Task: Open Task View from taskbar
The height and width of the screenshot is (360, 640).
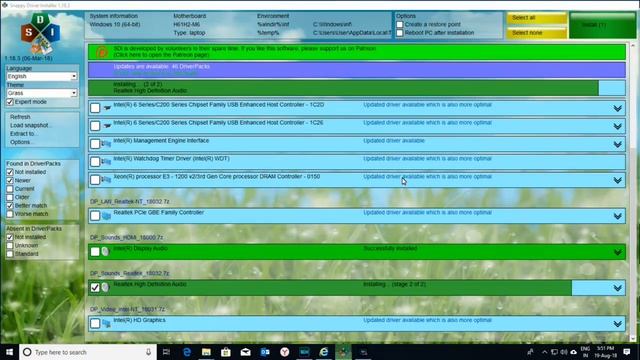Action: point(166,352)
